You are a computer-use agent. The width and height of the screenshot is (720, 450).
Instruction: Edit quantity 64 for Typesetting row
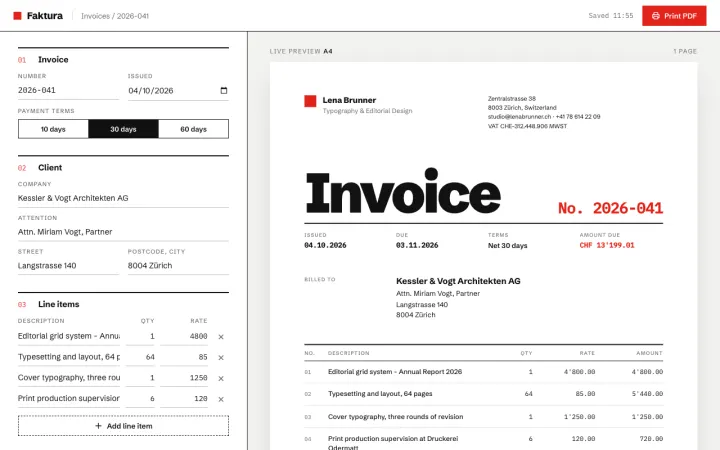(x=141, y=357)
